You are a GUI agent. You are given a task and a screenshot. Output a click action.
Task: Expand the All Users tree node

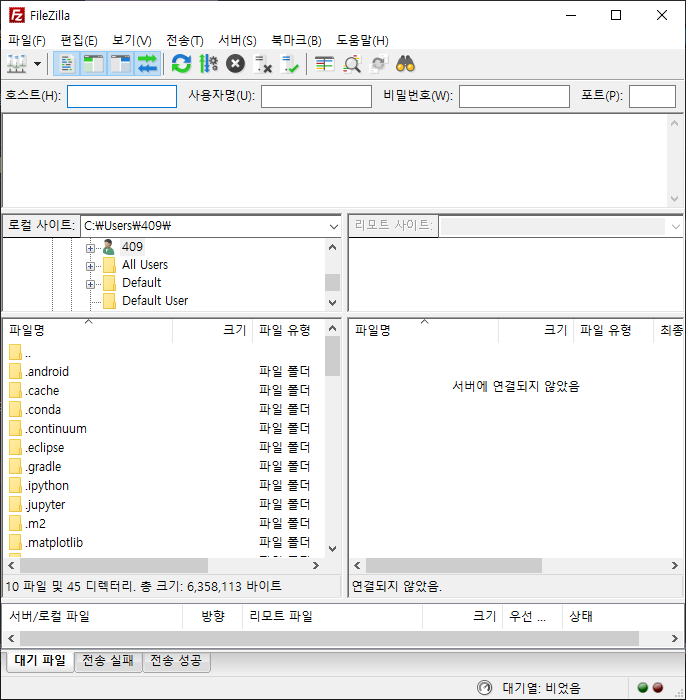(90, 267)
